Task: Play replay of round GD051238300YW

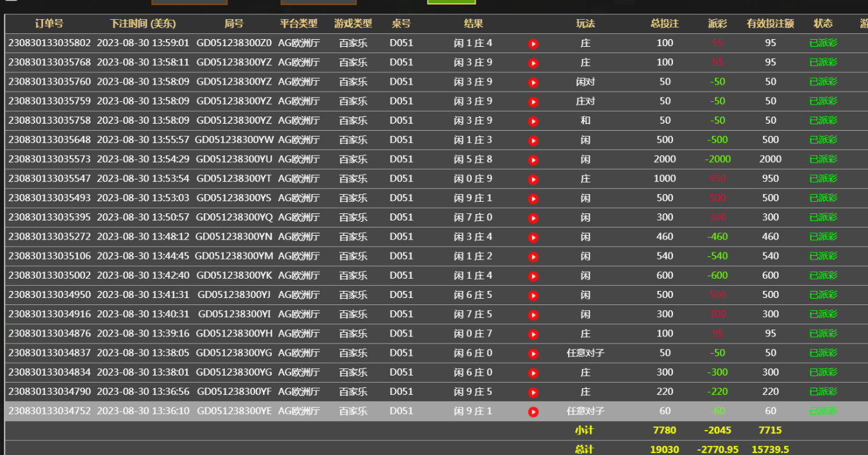Action: 533,140
